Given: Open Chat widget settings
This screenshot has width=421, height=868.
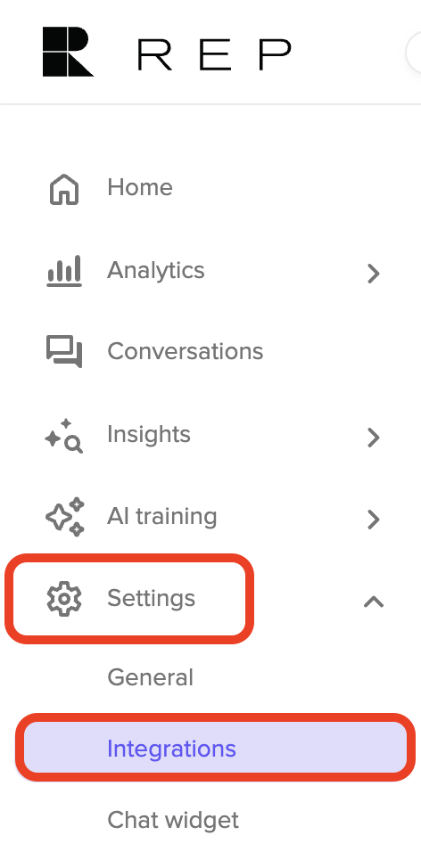Looking at the screenshot, I should (173, 820).
